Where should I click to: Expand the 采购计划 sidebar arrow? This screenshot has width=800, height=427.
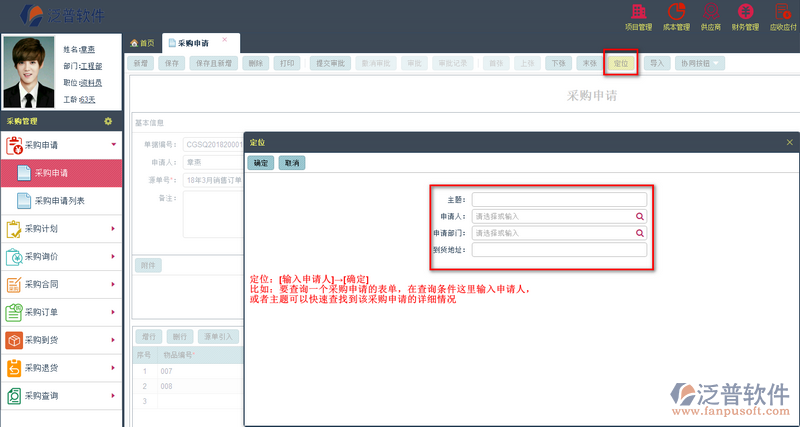click(x=113, y=229)
